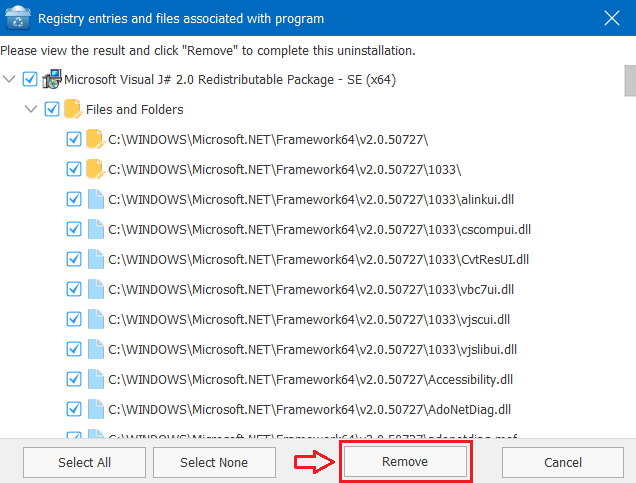Click Select All button
636x483 pixels.
pyautogui.click(x=84, y=462)
